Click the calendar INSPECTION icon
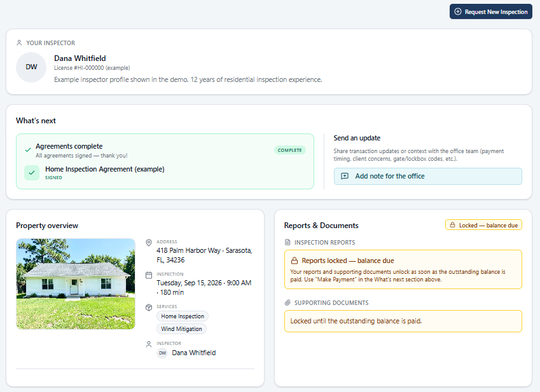Image resolution: width=540 pixels, height=392 pixels. click(149, 275)
